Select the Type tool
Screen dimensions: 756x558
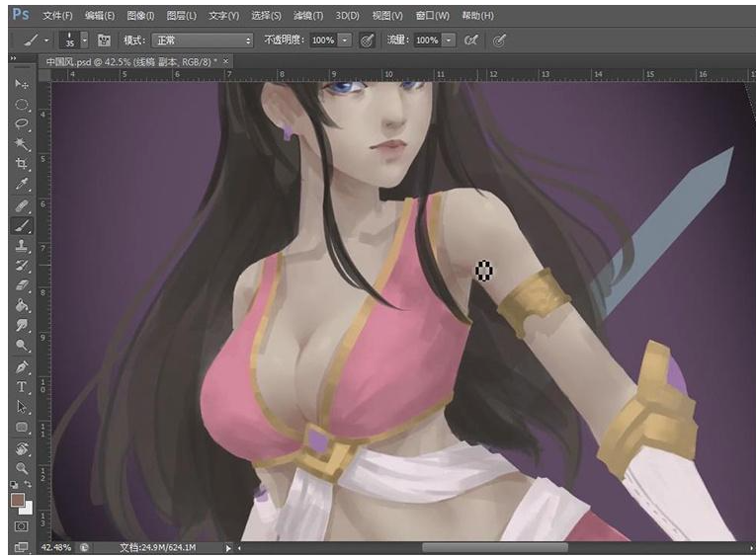(x=21, y=387)
